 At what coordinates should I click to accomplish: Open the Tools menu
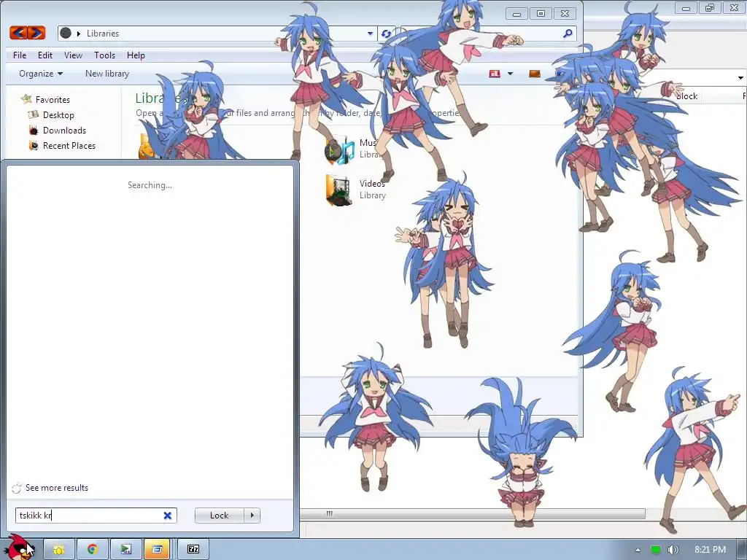coord(104,55)
